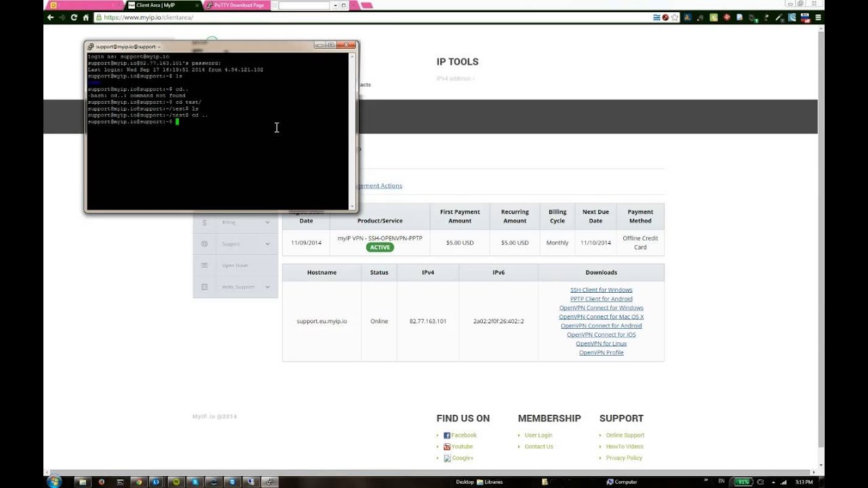Viewport: 868px width, 488px height.
Task: Select hostname support.eu.myip.io cell
Action: (321, 321)
